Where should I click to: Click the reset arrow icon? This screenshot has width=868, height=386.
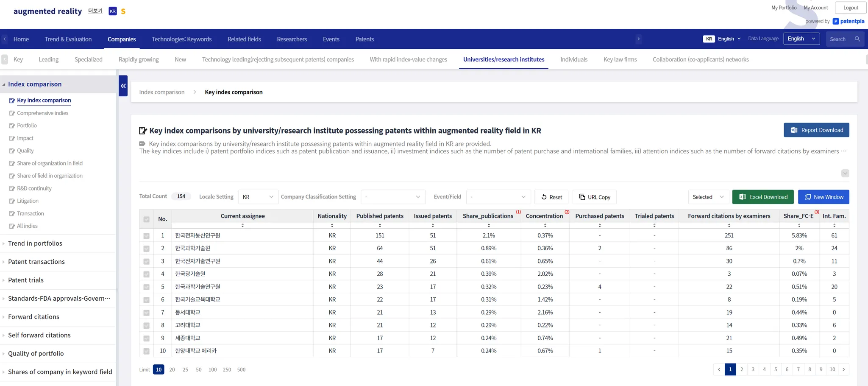tap(544, 197)
